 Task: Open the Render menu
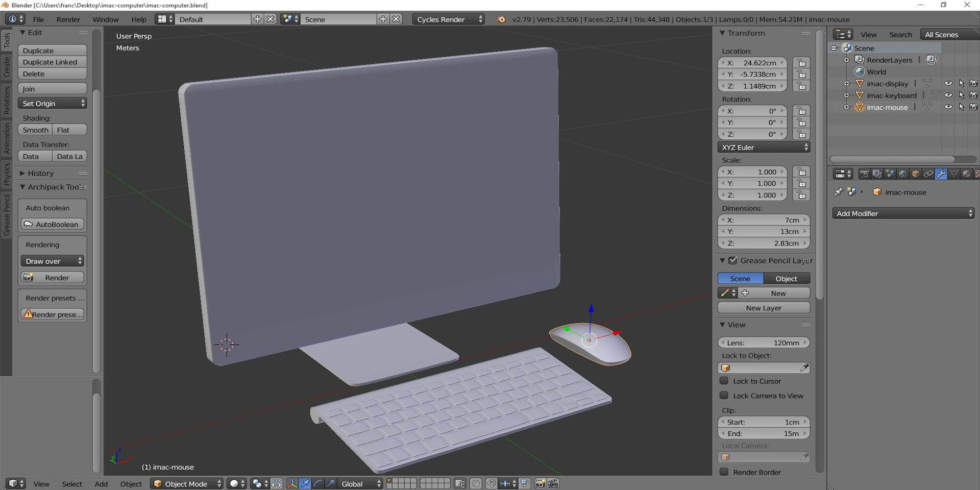pyautogui.click(x=68, y=19)
